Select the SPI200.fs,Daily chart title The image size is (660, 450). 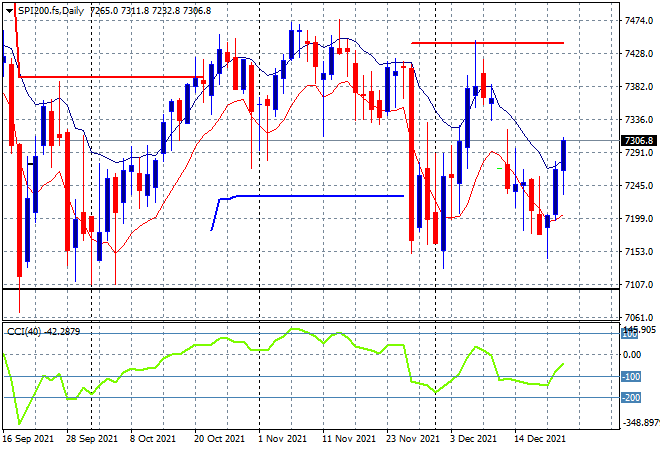(x=51, y=11)
